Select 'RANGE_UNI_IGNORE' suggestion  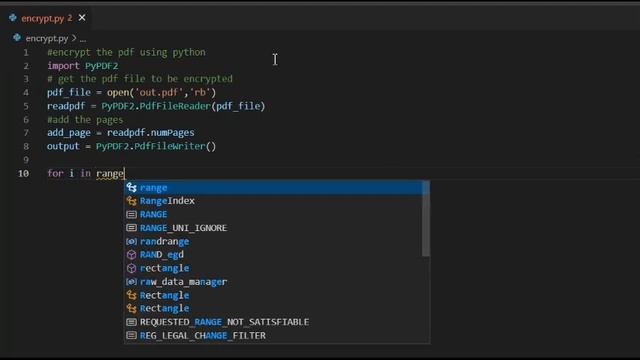[x=274, y=228]
